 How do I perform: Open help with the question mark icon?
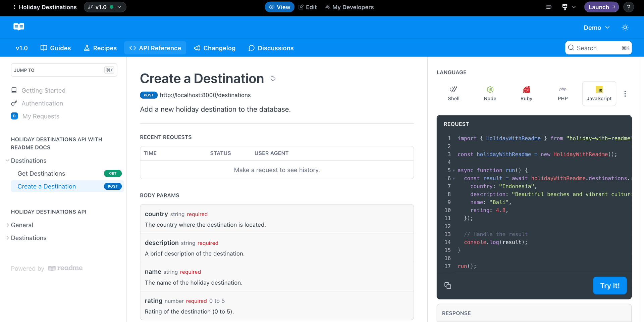[x=629, y=7]
